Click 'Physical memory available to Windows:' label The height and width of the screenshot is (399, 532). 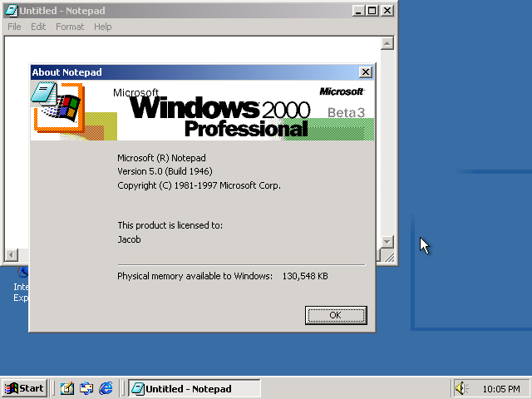click(195, 276)
